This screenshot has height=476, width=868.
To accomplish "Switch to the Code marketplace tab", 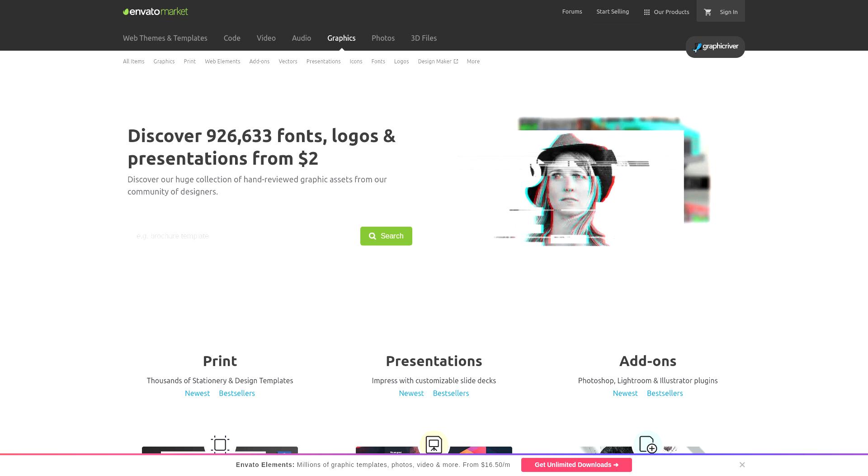I will [232, 38].
